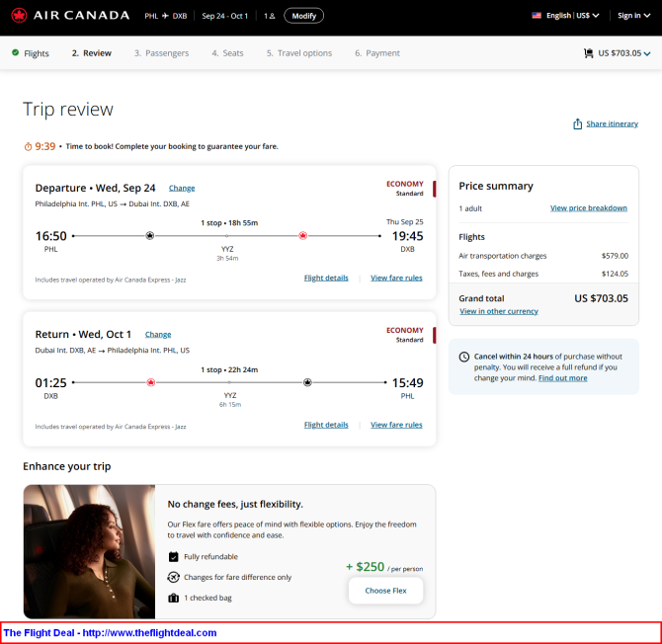
Task: Click the green checkmark beside Flights step
Action: pos(16,52)
